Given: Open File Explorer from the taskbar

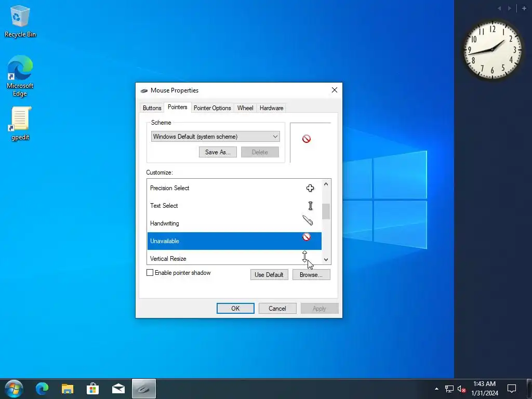Looking at the screenshot, I should click(x=67, y=389).
